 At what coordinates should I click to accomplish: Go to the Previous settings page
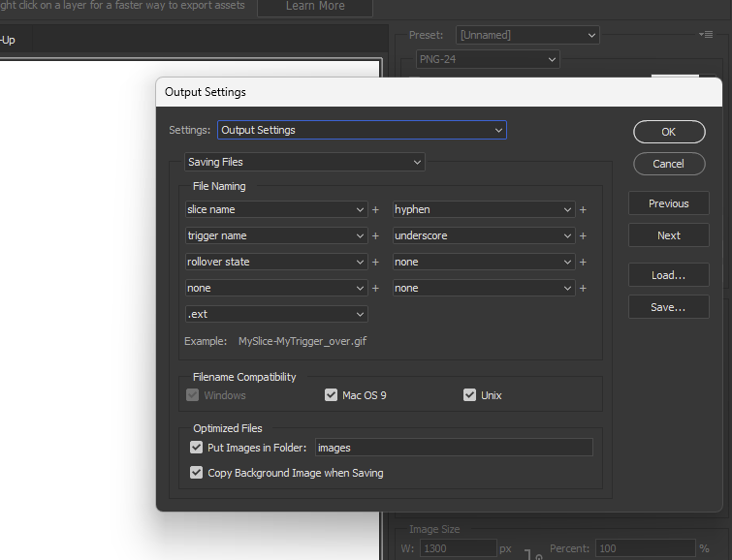click(x=668, y=203)
